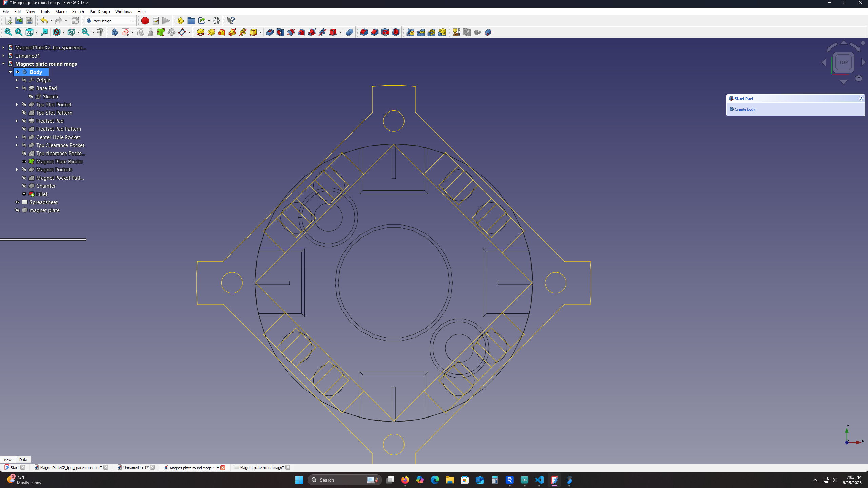
Task: Select the Hole tool
Action: pyautogui.click(x=280, y=32)
